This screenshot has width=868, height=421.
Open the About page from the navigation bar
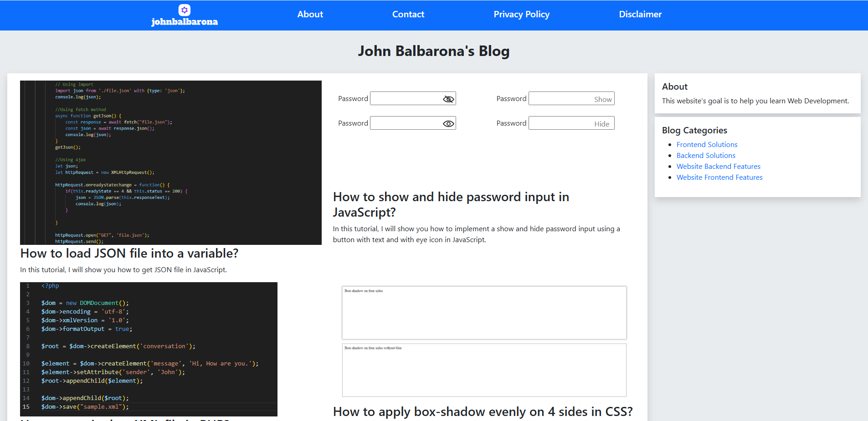pyautogui.click(x=310, y=14)
